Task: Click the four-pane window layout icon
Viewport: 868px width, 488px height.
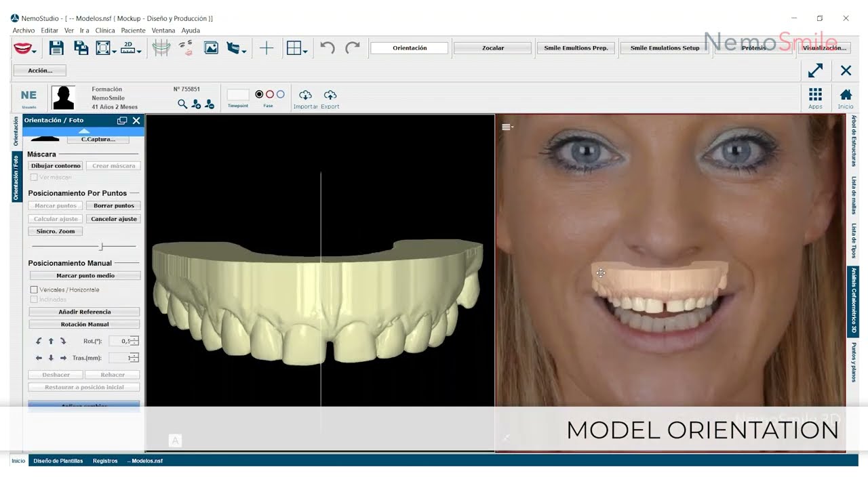Action: 294,48
